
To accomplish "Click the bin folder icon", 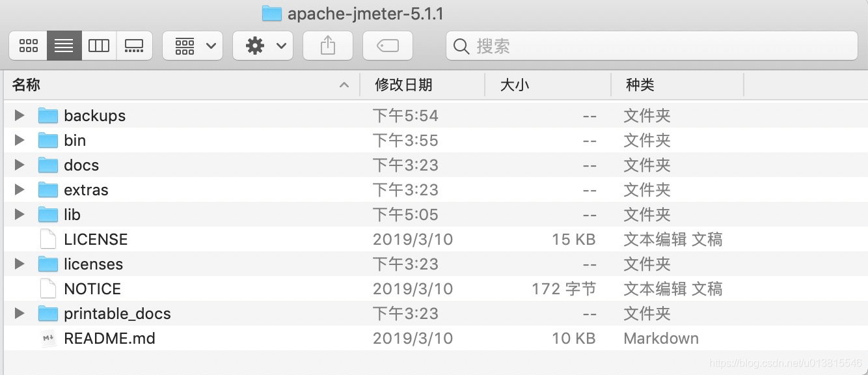I will tap(48, 140).
